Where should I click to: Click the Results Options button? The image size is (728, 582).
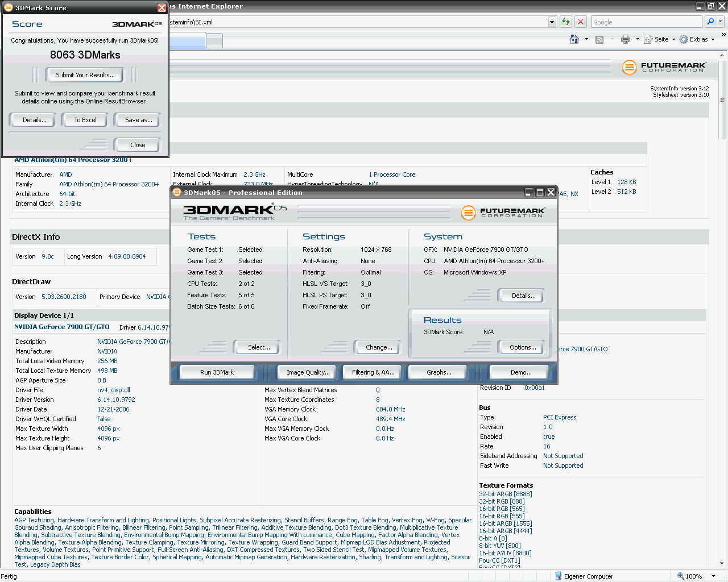523,347
